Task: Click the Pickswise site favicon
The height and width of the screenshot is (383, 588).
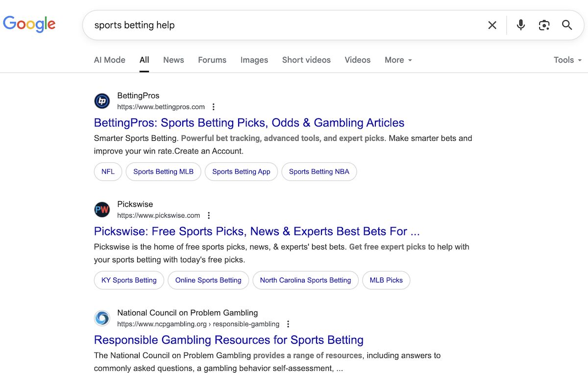Action: (102, 209)
